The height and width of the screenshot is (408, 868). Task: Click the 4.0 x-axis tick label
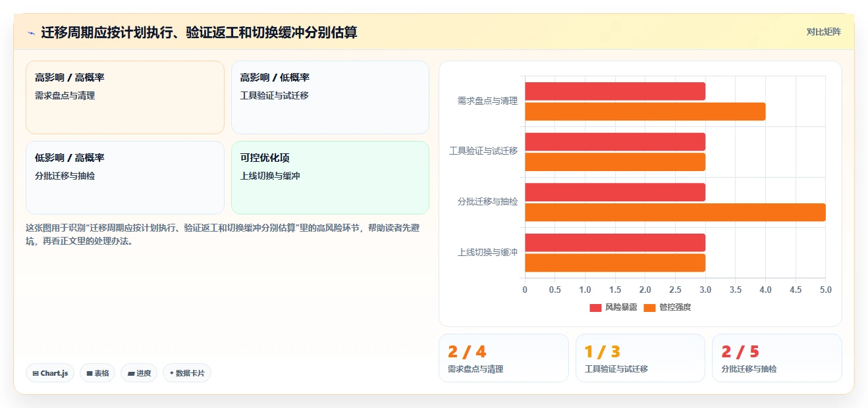coord(765,290)
